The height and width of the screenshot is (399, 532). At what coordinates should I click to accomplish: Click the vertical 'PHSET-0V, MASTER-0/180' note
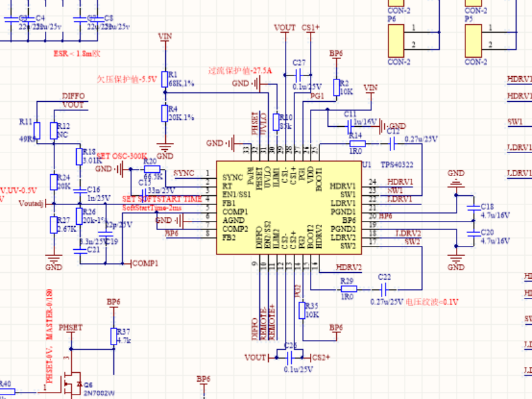click(x=49, y=336)
